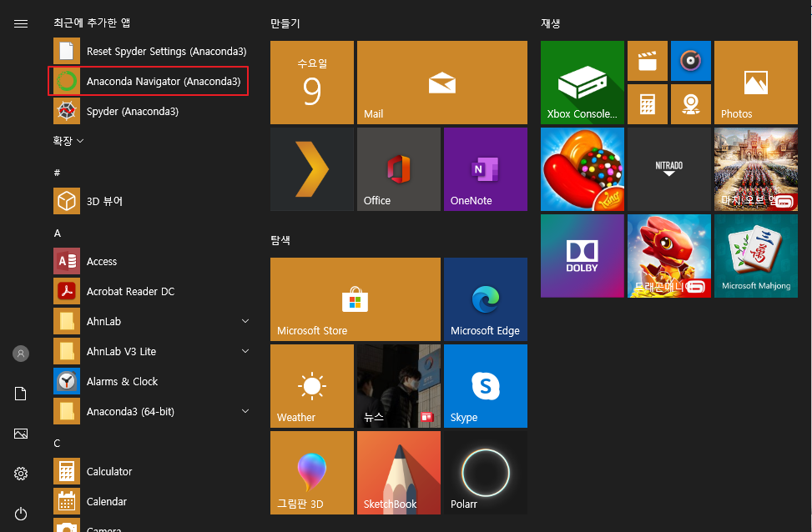Click the # letter group header
812x532 pixels.
pyautogui.click(x=57, y=173)
